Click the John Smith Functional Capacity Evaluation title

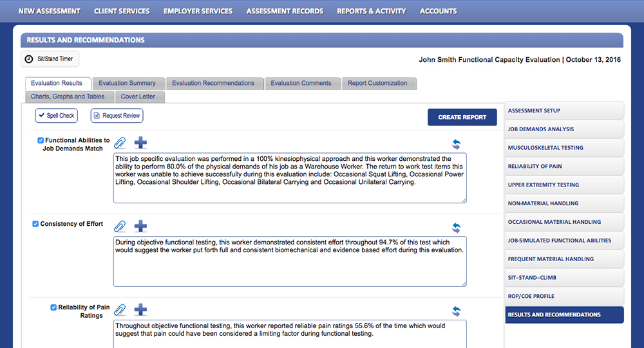520,60
